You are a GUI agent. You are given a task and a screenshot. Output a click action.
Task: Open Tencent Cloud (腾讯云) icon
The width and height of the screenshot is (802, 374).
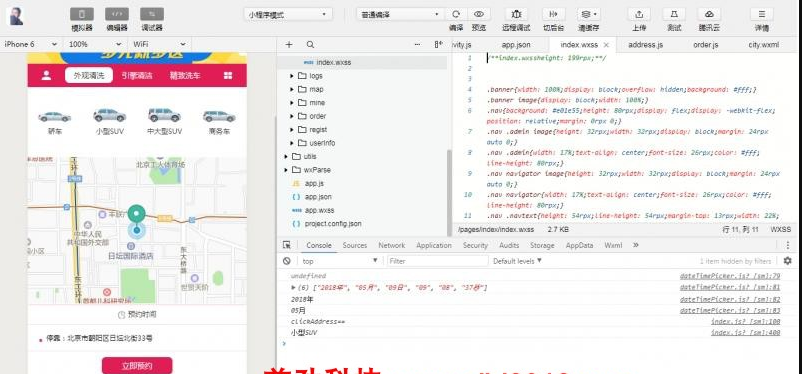[709, 14]
